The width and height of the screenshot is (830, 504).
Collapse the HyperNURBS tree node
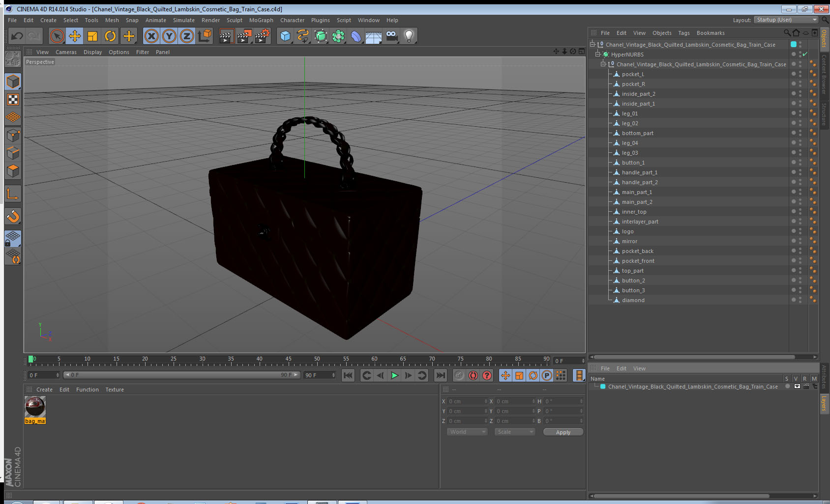[598, 55]
